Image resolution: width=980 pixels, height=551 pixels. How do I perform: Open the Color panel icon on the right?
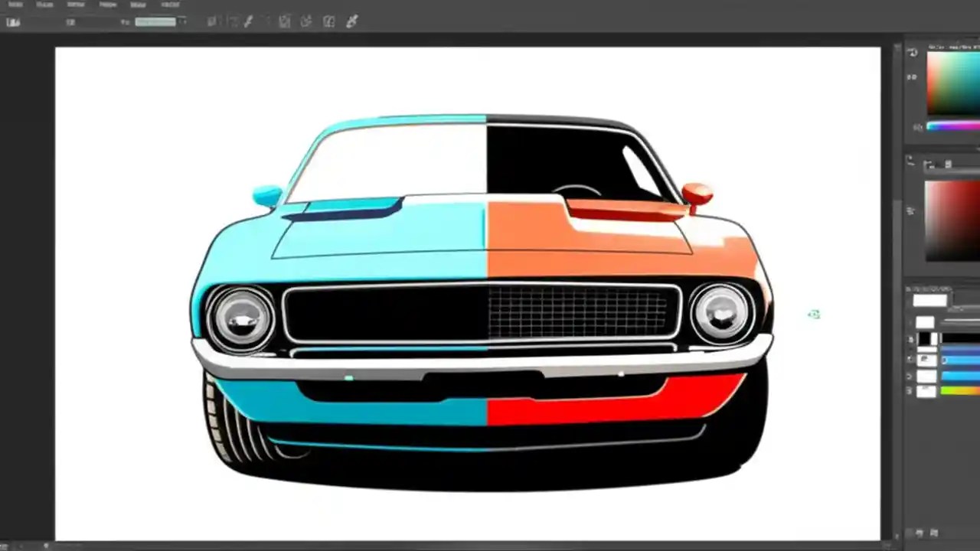tap(911, 52)
